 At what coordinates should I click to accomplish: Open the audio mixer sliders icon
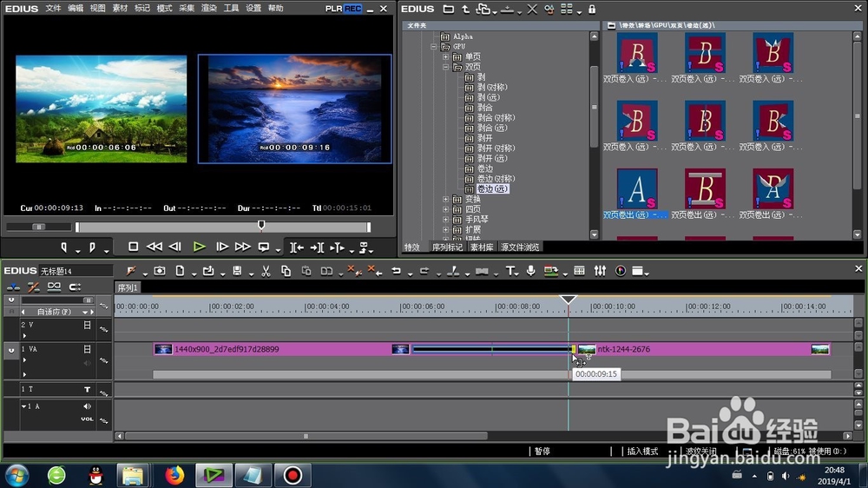(x=600, y=271)
